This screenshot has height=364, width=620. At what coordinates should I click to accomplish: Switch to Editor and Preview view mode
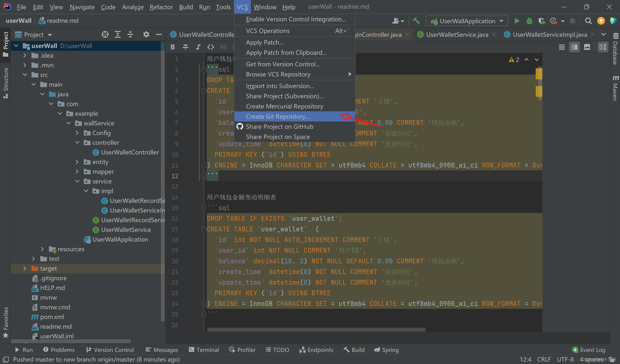point(574,47)
